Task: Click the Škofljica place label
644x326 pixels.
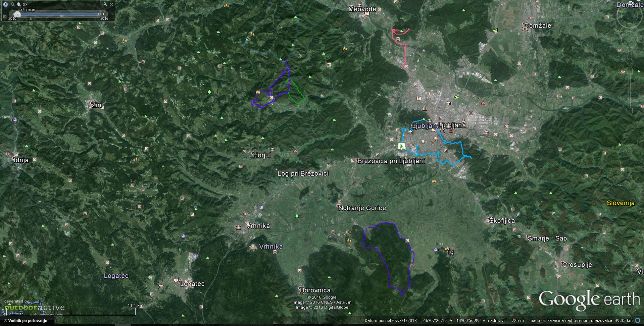Action: (502, 221)
